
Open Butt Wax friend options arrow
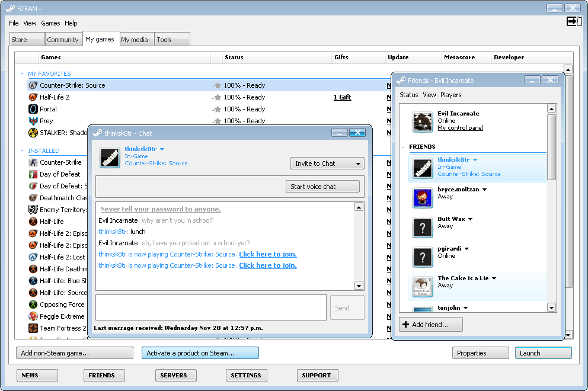470,219
